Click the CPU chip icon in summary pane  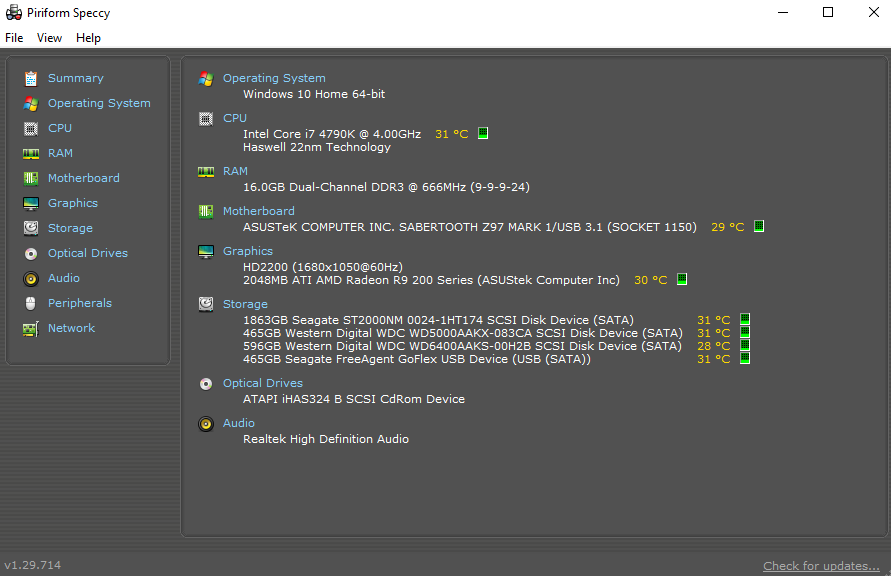pos(206,119)
